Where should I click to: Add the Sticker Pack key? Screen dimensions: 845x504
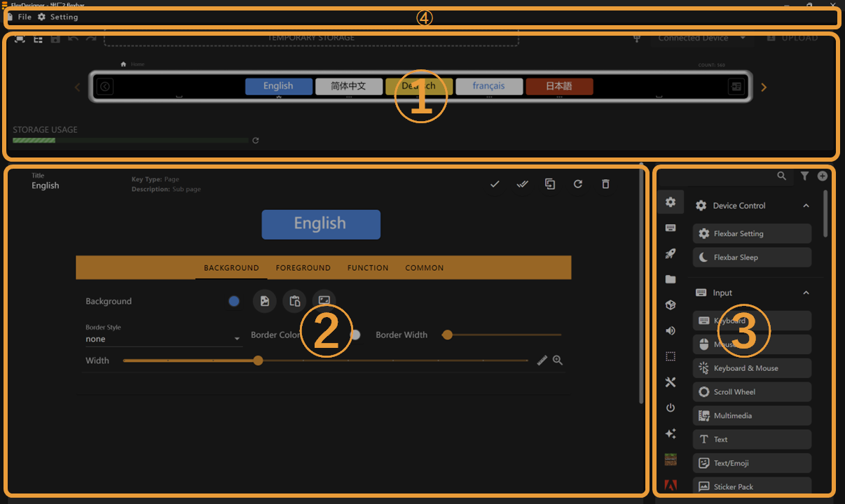[752, 486]
